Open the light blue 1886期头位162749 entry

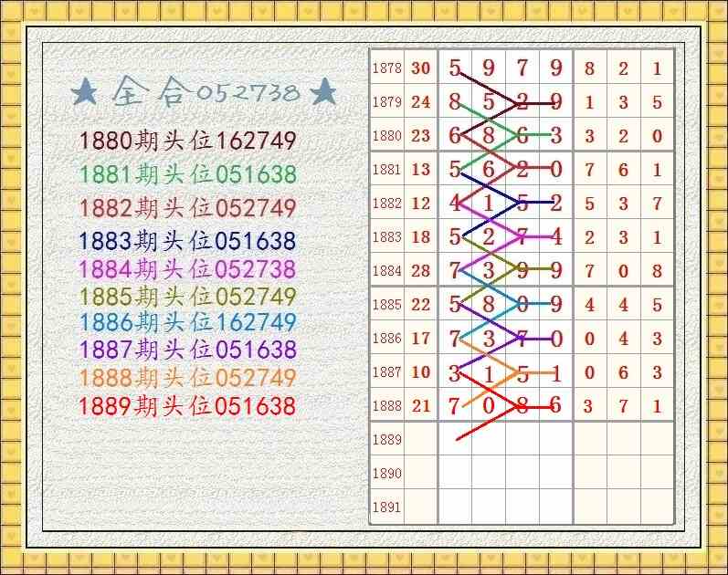click(x=187, y=322)
